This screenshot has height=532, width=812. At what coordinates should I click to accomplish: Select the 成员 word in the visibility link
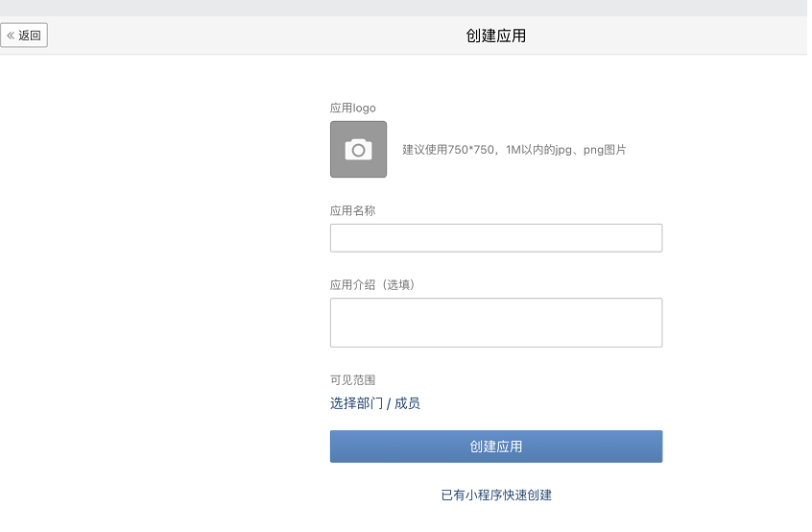point(407,403)
